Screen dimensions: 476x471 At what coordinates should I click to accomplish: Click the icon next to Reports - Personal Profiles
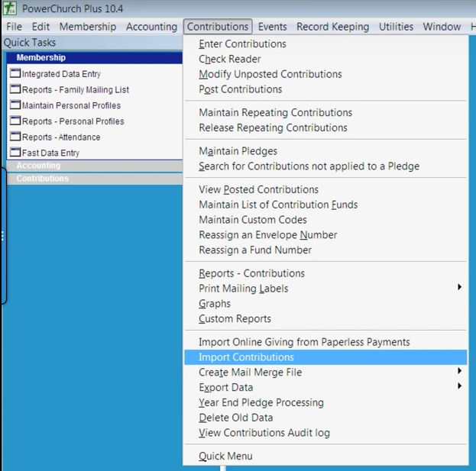click(x=15, y=121)
